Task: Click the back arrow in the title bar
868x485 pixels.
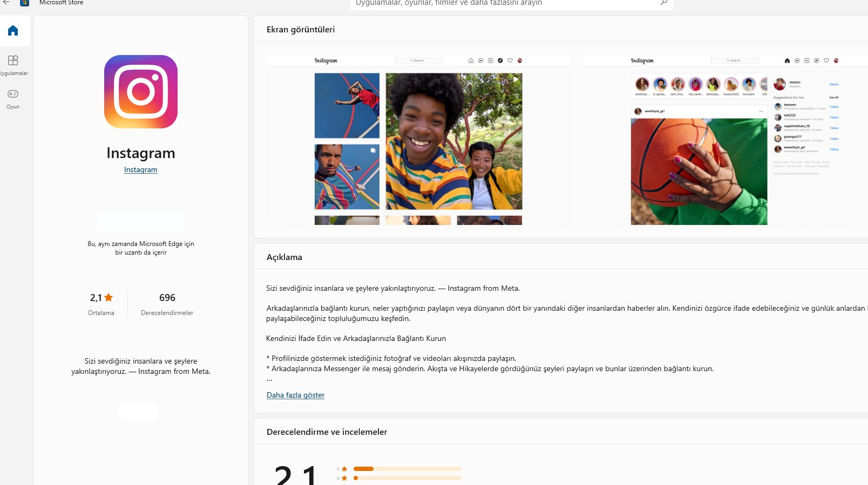Action: [6, 3]
